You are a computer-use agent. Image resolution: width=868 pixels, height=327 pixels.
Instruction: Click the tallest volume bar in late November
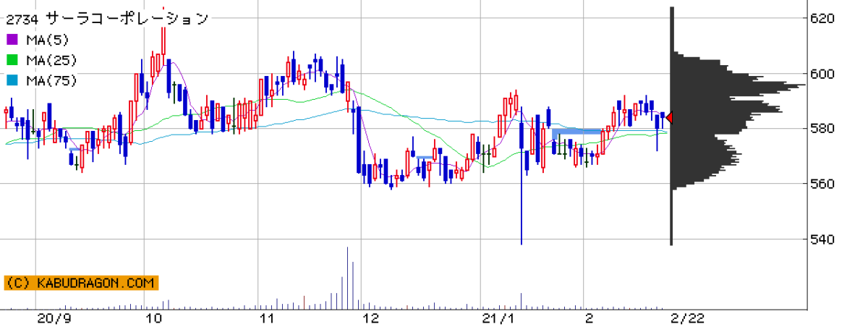tap(347, 279)
